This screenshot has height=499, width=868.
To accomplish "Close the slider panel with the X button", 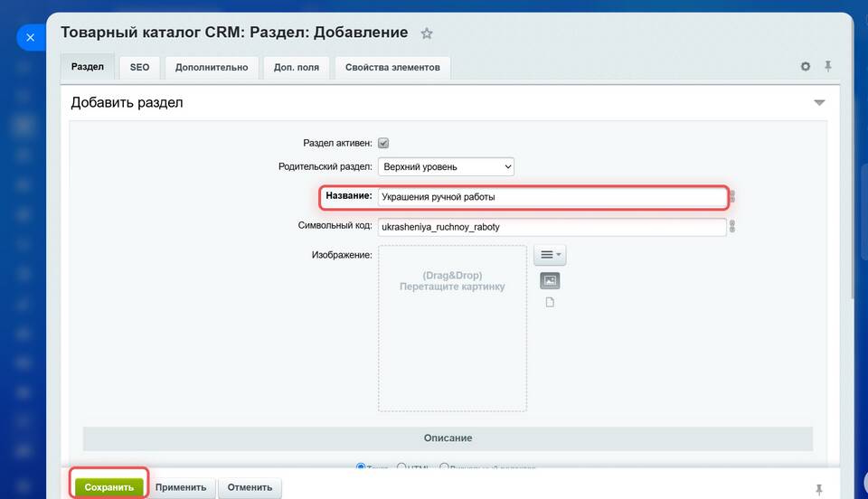I will [30, 38].
